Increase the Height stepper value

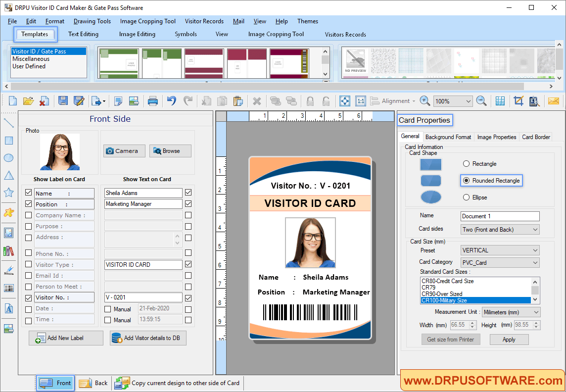coord(536,323)
